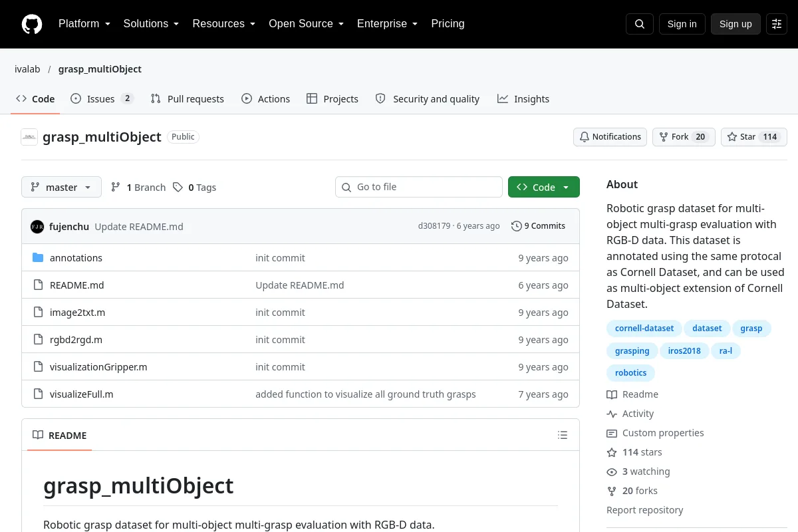Open the green Code dropdown button
Screen dimensions: 798x532
[x=544, y=188]
